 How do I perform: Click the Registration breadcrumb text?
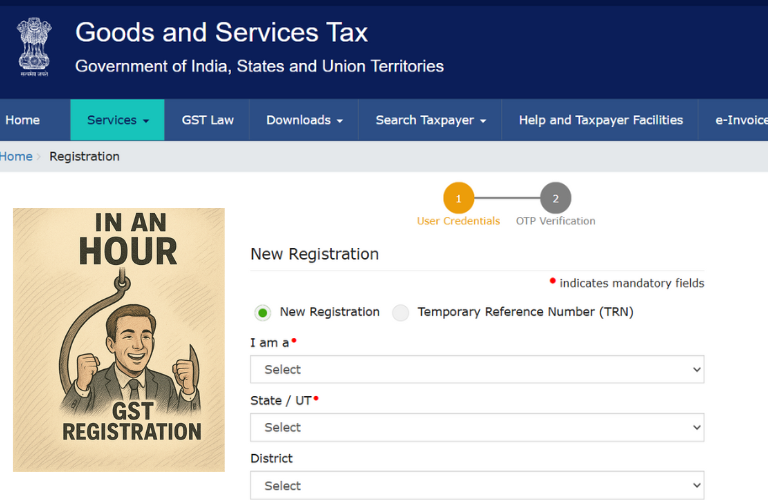84,157
